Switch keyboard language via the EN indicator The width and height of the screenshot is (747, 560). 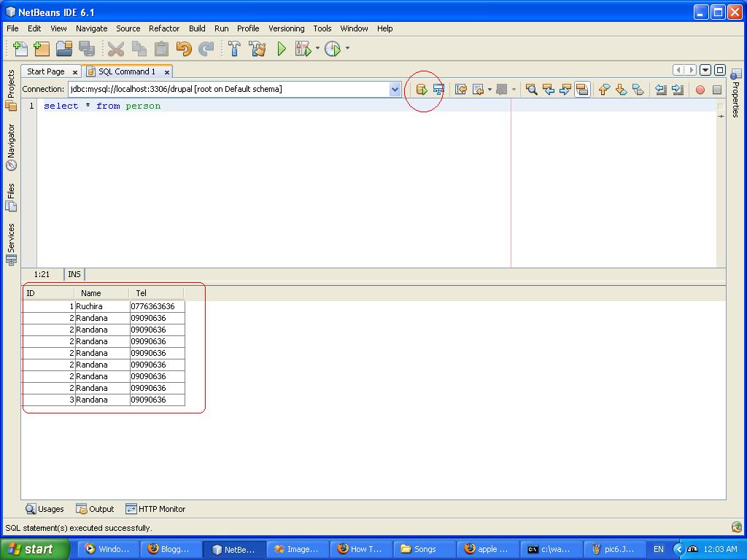658,549
